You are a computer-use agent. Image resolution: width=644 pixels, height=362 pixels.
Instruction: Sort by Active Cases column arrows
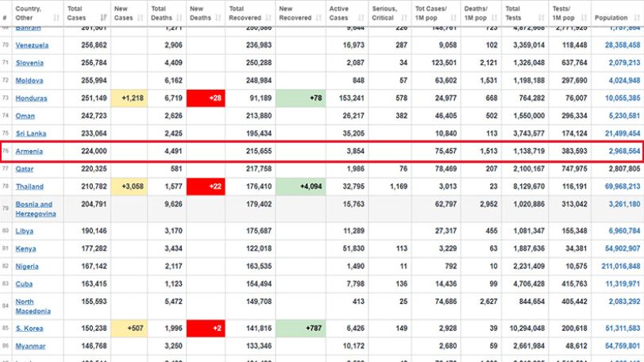click(361, 17)
